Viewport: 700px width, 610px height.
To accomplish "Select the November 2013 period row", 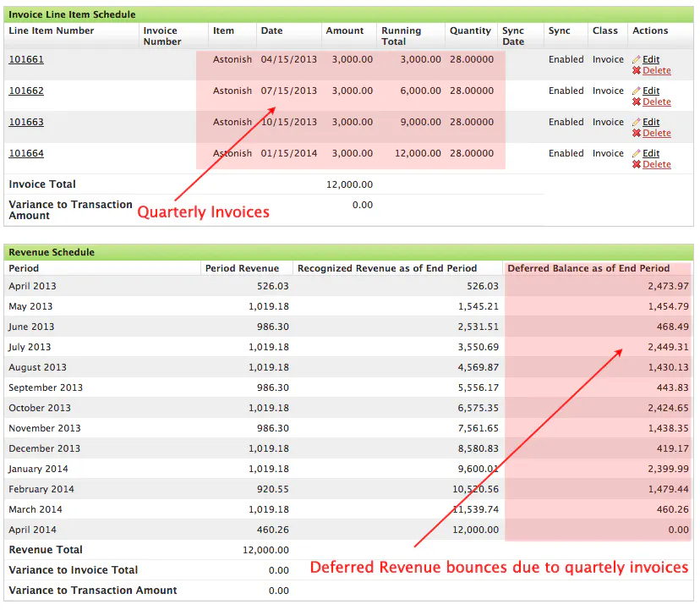I will [x=348, y=428].
